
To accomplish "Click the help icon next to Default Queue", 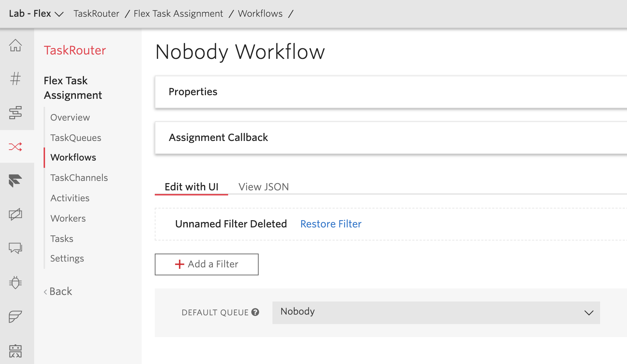I will click(255, 312).
